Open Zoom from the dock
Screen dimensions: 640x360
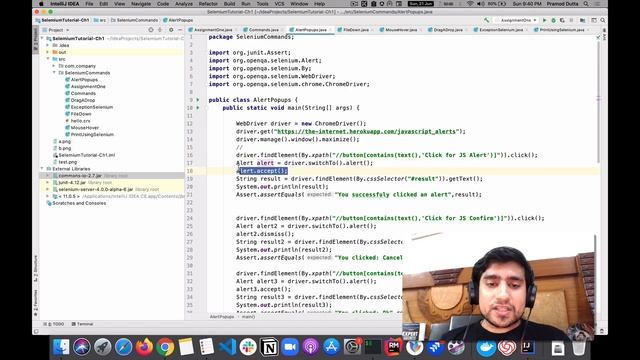coord(290,347)
